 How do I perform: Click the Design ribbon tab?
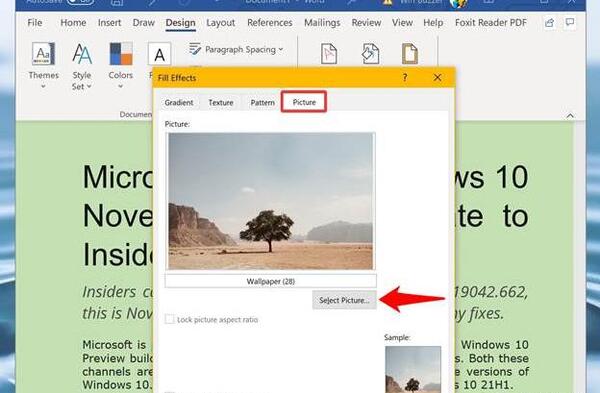click(180, 23)
